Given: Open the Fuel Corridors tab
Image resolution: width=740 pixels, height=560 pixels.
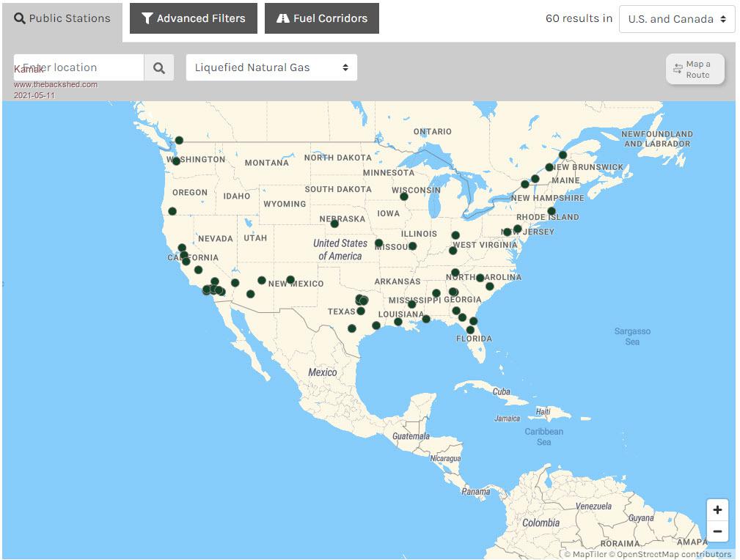Looking at the screenshot, I should (x=321, y=18).
